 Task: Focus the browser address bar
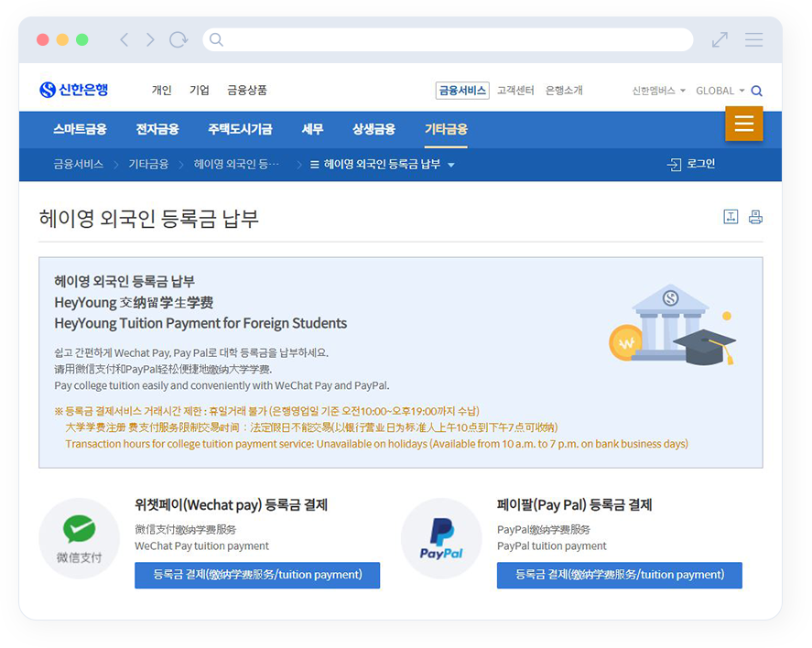(x=448, y=40)
